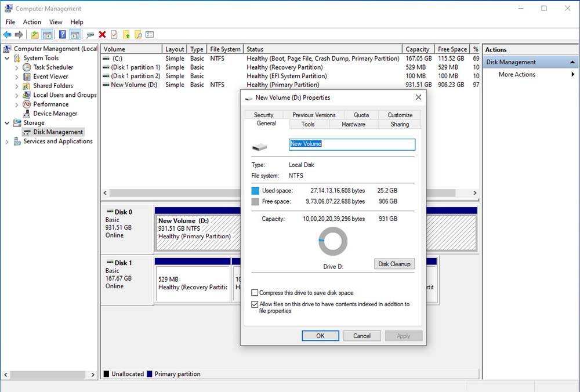This screenshot has height=392, width=580.
Task: Click the Task Scheduler clock icon
Action: (x=27, y=67)
